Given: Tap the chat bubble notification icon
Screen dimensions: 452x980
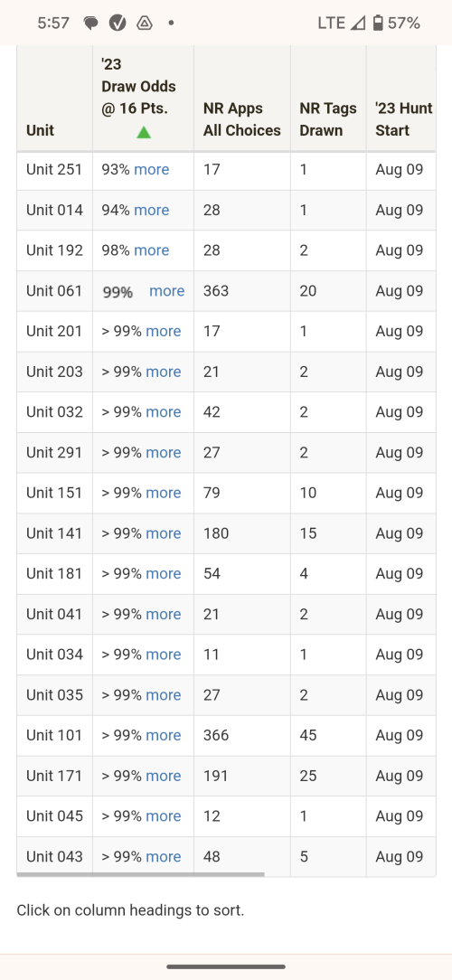Looking at the screenshot, I should (91, 24).
